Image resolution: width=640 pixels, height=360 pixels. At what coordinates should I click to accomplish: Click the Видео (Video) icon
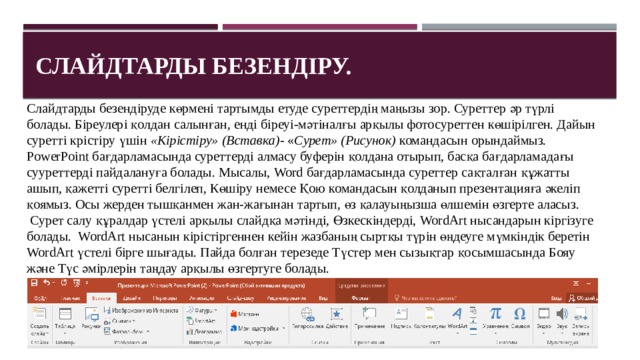coord(544,313)
